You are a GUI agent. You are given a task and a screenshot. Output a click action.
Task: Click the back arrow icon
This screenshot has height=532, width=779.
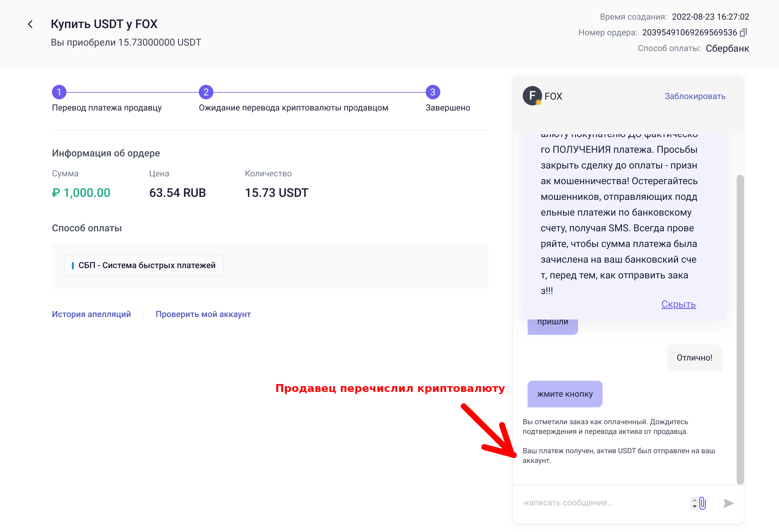coord(30,24)
